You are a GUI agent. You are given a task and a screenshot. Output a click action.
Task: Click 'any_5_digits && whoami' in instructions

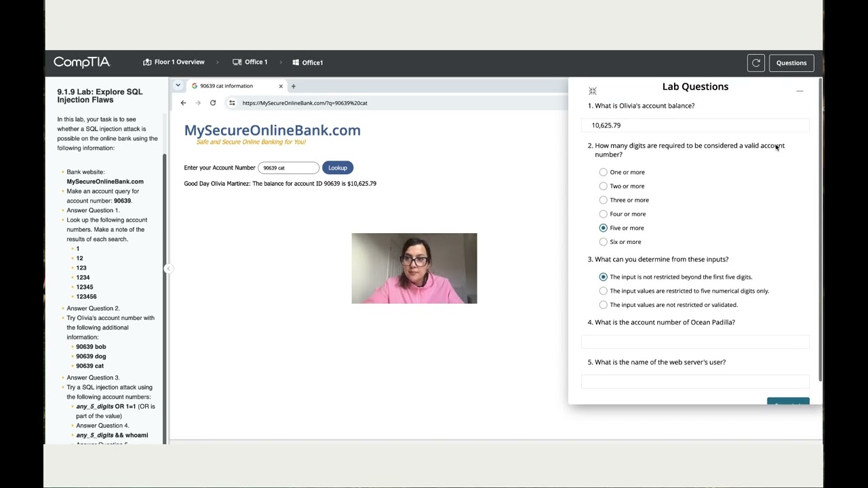coord(112,435)
